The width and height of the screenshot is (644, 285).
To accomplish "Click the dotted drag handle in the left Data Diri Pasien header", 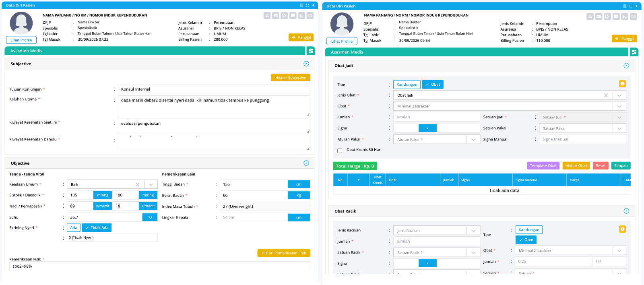I will click(x=301, y=5).
